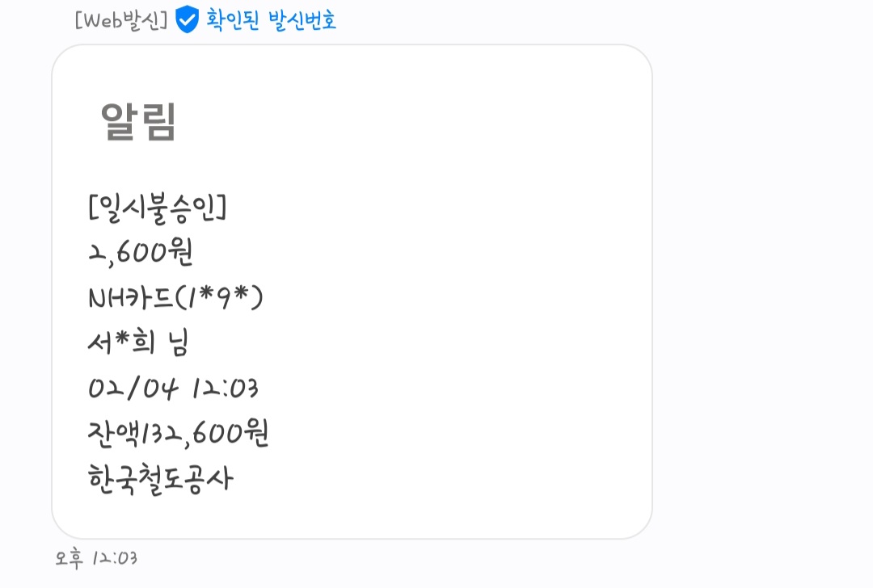The image size is (873, 588).
Task: Tap the [일시불승인] approval line
Action: point(158,208)
